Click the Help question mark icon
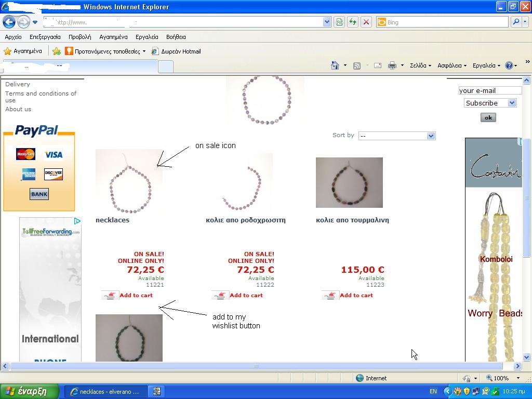532x399 pixels. point(509,65)
